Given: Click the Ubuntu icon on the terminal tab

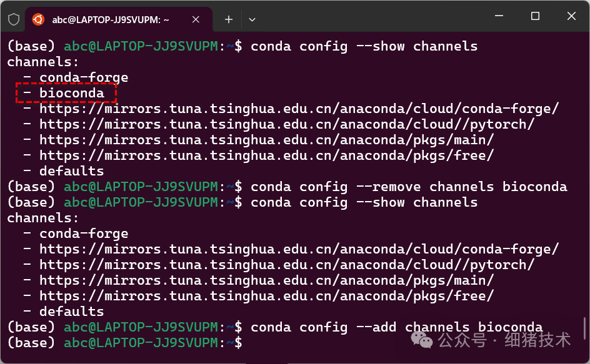Looking at the screenshot, I should 38,19.
